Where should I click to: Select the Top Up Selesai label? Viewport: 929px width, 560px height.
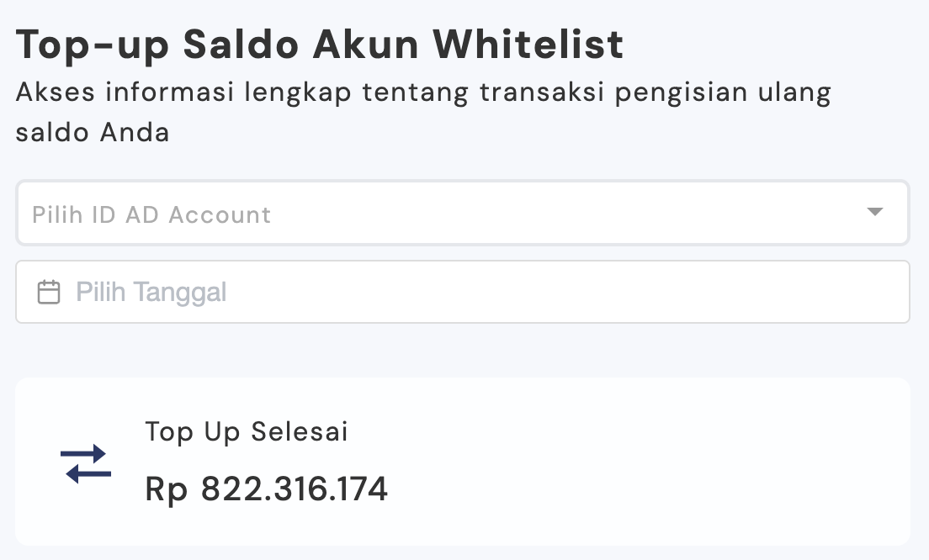[x=247, y=432]
